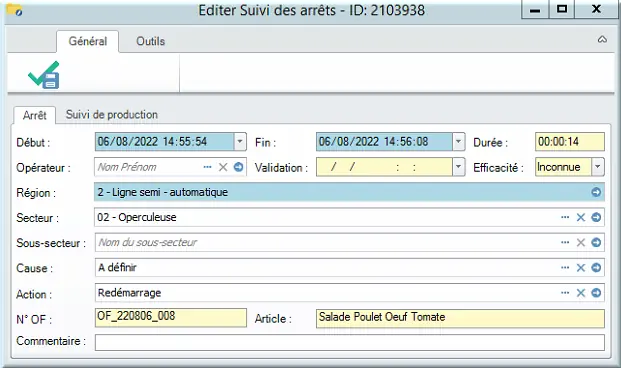Clear the Opérateur field with X
Screen dimensions: 621x368
point(223,167)
